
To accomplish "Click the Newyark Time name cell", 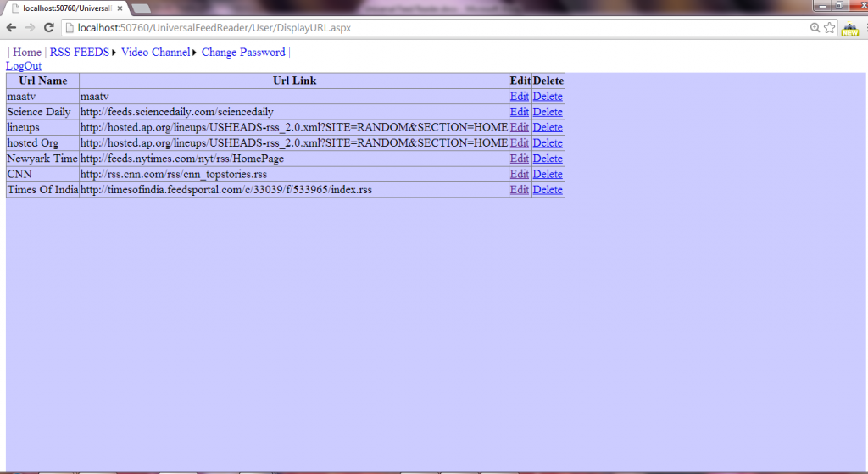I will 42,159.
